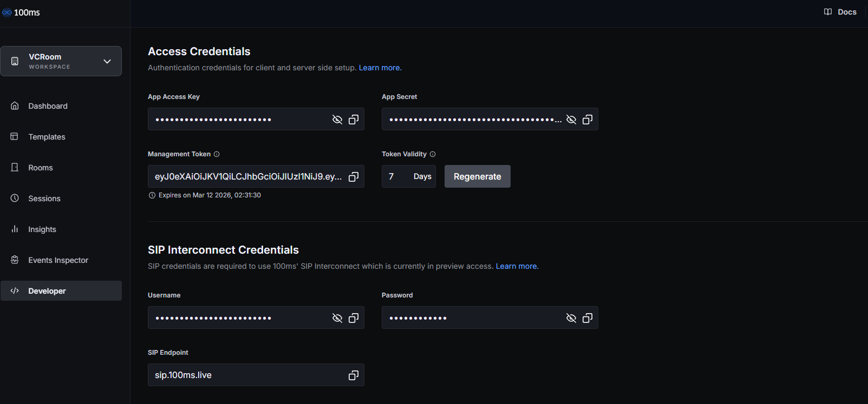This screenshot has height=404, width=868.
Task: Copy the App Access Key
Action: point(354,120)
